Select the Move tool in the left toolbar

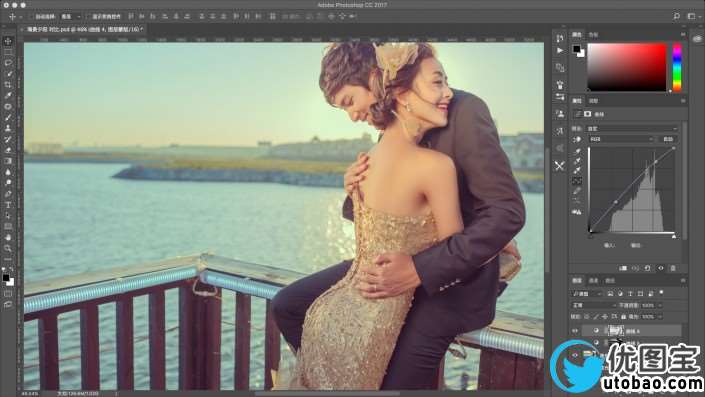(8, 41)
